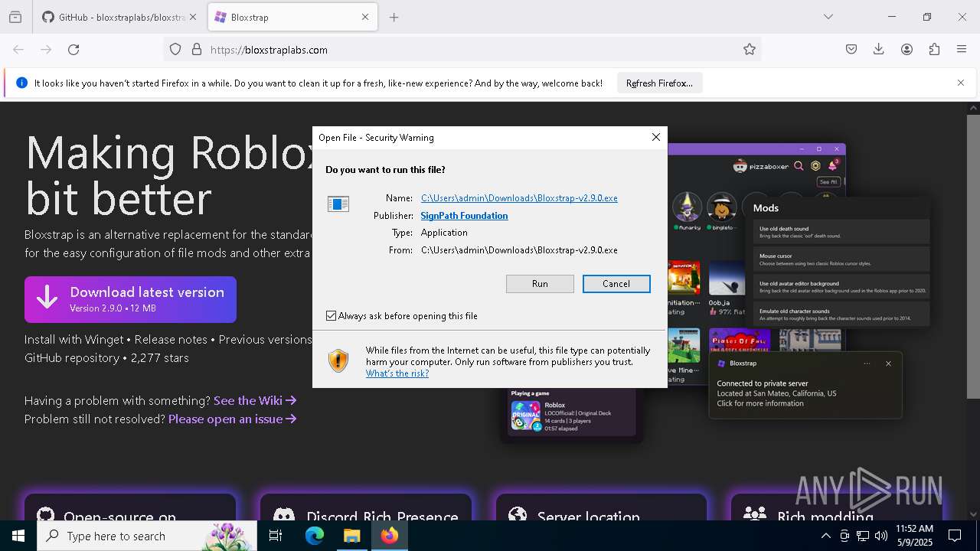Open the Firefox hamburger application menu
The image size is (980, 551).
[962, 50]
